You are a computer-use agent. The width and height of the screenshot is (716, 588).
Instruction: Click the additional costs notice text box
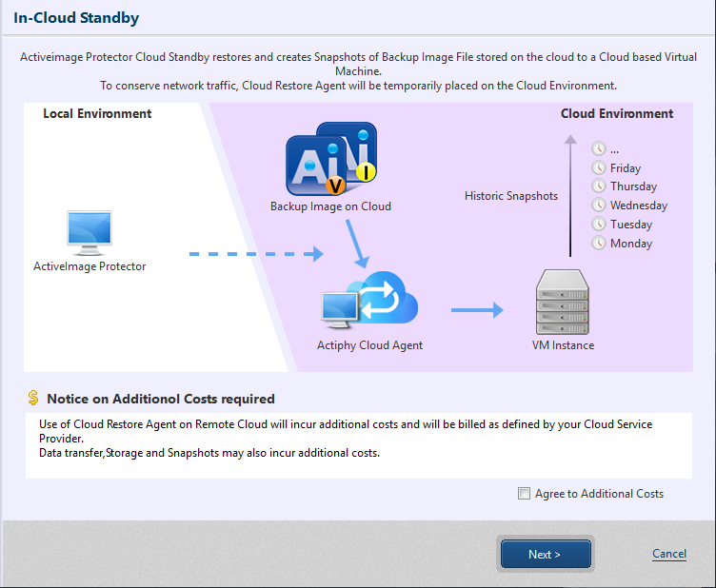(358, 444)
